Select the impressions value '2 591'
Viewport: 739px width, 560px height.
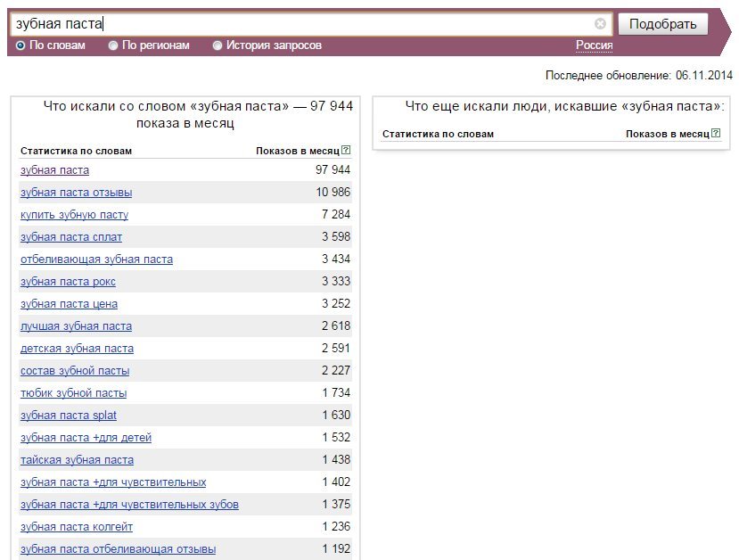pyautogui.click(x=336, y=348)
